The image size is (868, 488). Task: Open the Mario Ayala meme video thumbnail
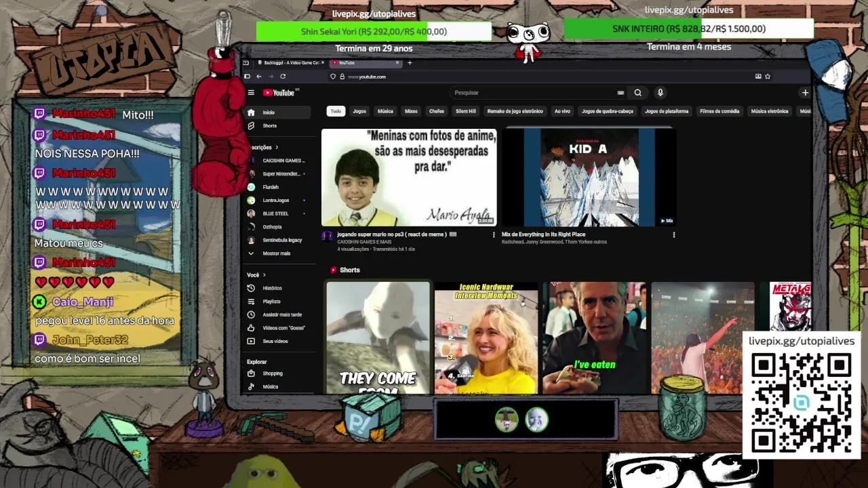[x=409, y=177]
